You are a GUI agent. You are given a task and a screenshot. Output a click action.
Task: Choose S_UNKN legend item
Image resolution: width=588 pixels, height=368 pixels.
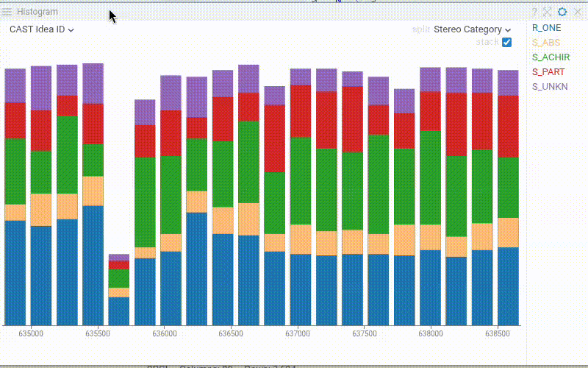549,87
